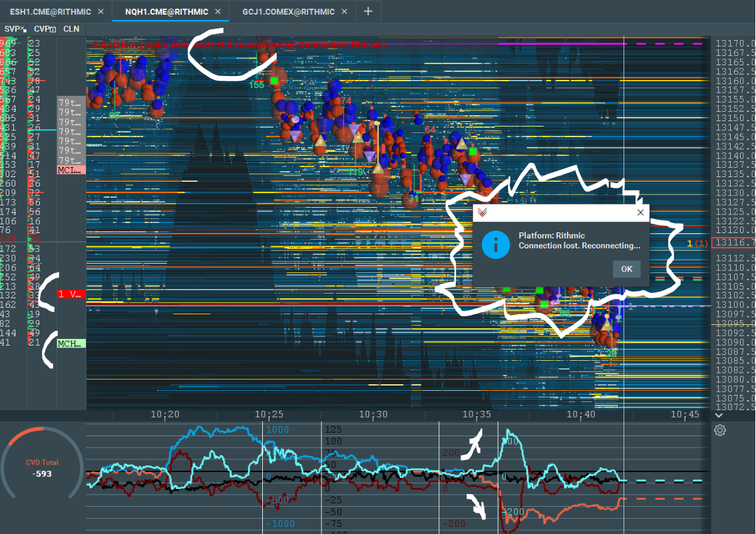Select the green MCH... note label

[71, 344]
